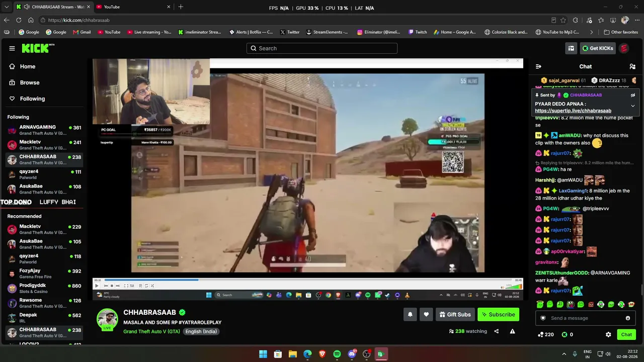Viewport: 644px width, 362px height.
Task: Open the browser extensions puzzle icon
Action: pos(575,20)
